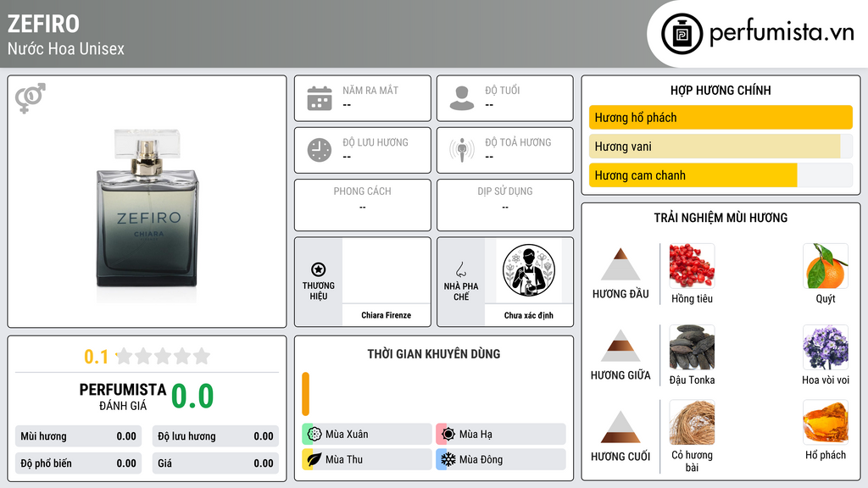Click the calendar icon beside Năm ra mắt
This screenshot has width=868, height=488.
click(x=320, y=98)
